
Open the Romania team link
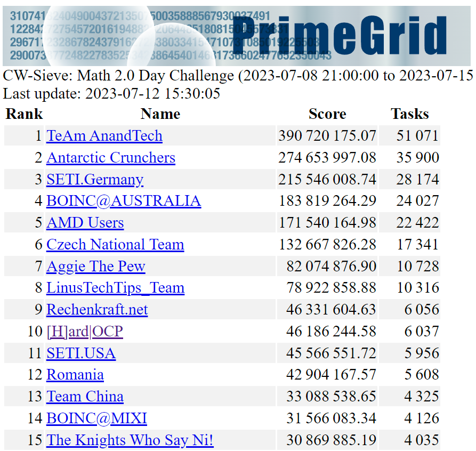pyautogui.click(x=75, y=375)
